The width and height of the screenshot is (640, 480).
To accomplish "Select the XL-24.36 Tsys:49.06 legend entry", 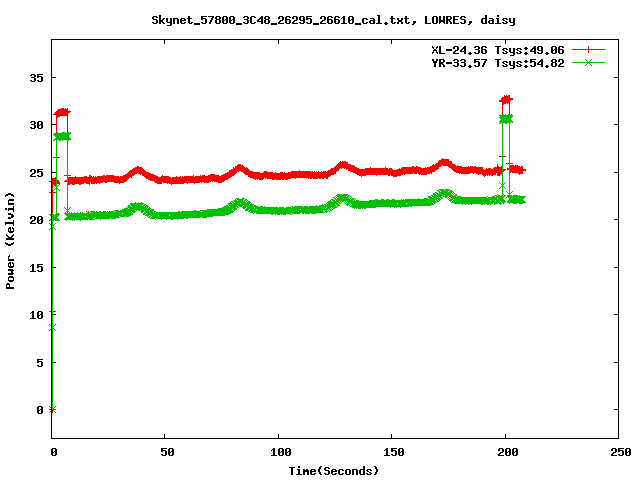I will click(498, 50).
